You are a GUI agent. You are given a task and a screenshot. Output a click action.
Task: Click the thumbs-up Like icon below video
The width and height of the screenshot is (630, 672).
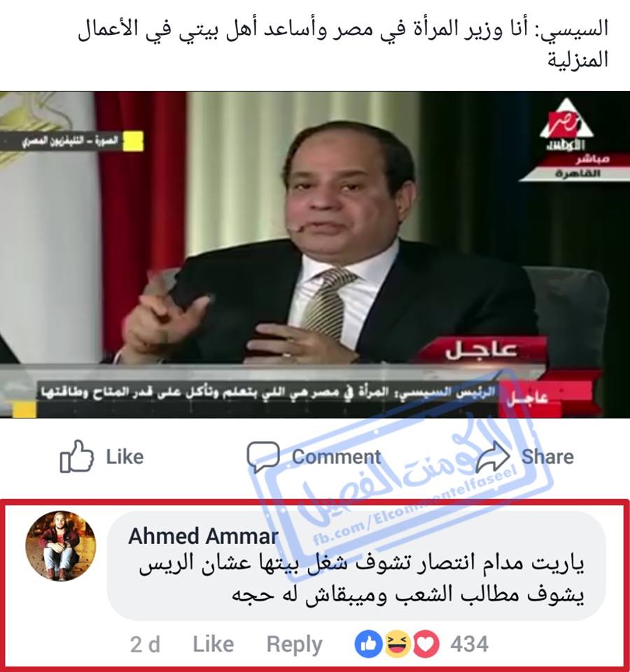77,456
